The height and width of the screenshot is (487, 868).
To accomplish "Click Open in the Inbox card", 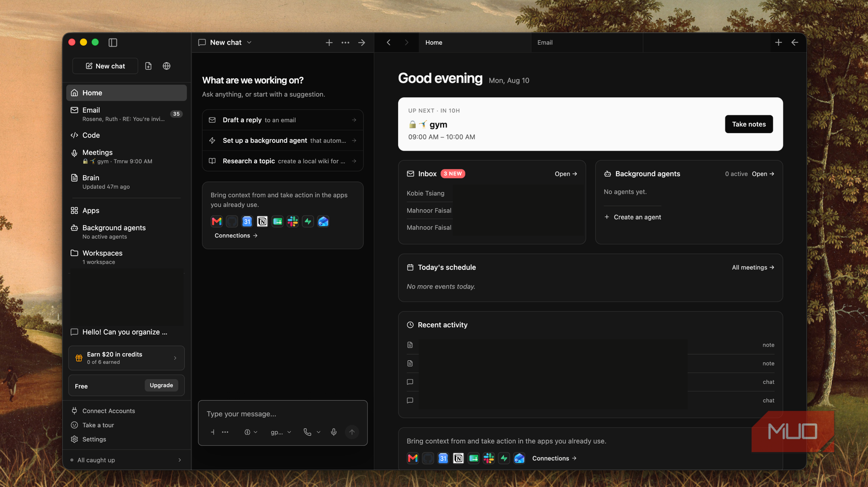I will [x=566, y=174].
